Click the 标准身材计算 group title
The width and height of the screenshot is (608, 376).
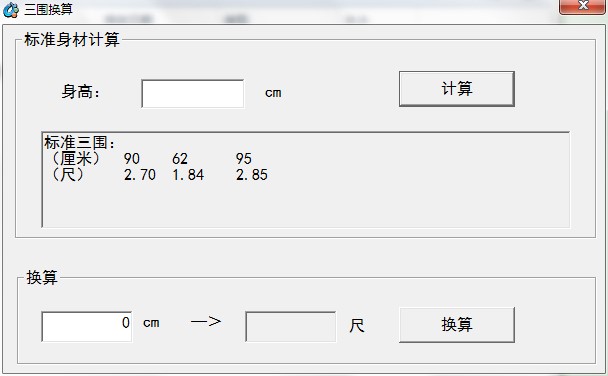(x=72, y=40)
